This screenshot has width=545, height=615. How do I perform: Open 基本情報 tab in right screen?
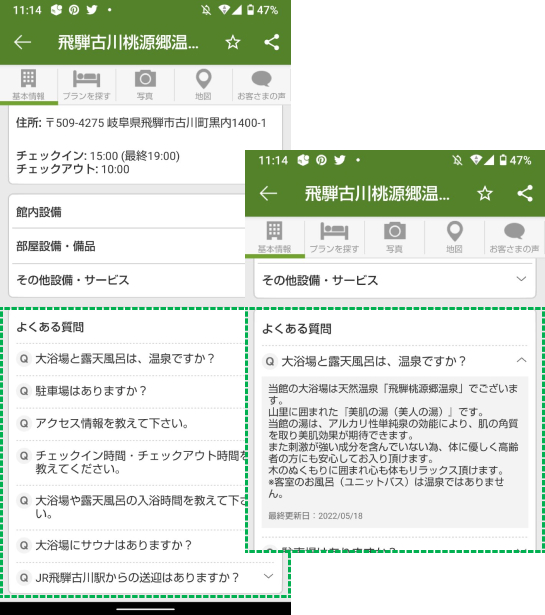coord(274,237)
